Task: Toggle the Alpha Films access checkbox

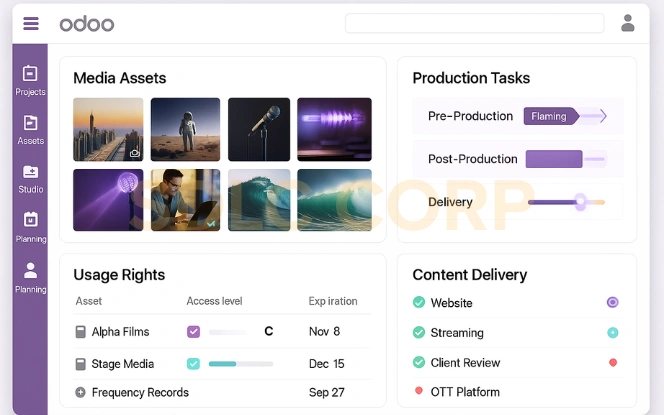Action: (x=194, y=332)
